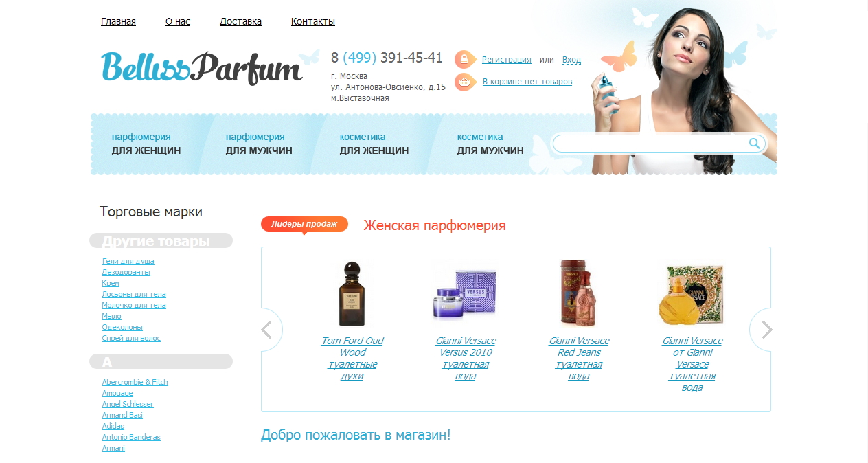Image resolution: width=868 pixels, height=463 pixels.
Task: Click the site search input field
Action: click(x=651, y=144)
